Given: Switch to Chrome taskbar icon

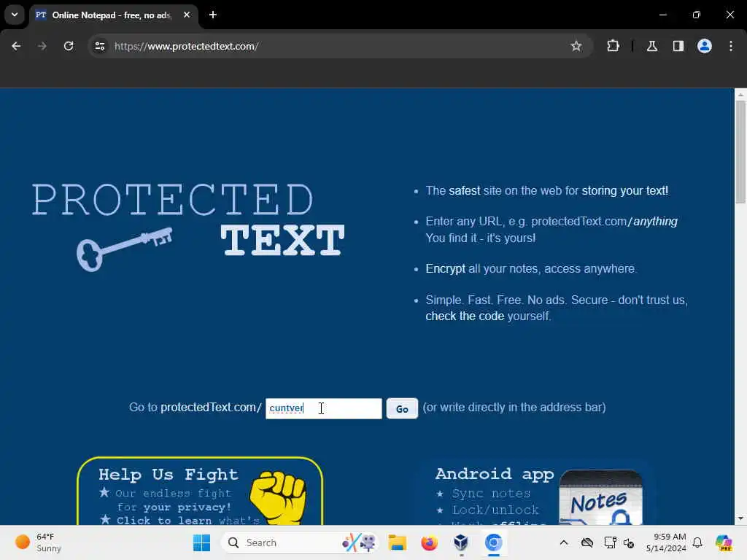Looking at the screenshot, I should 494,542.
